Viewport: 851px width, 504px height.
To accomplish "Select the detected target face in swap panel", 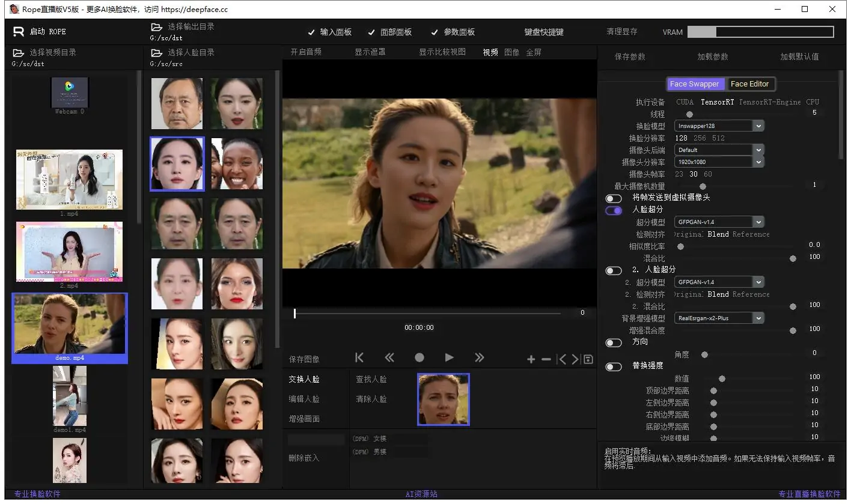I will pyautogui.click(x=444, y=399).
